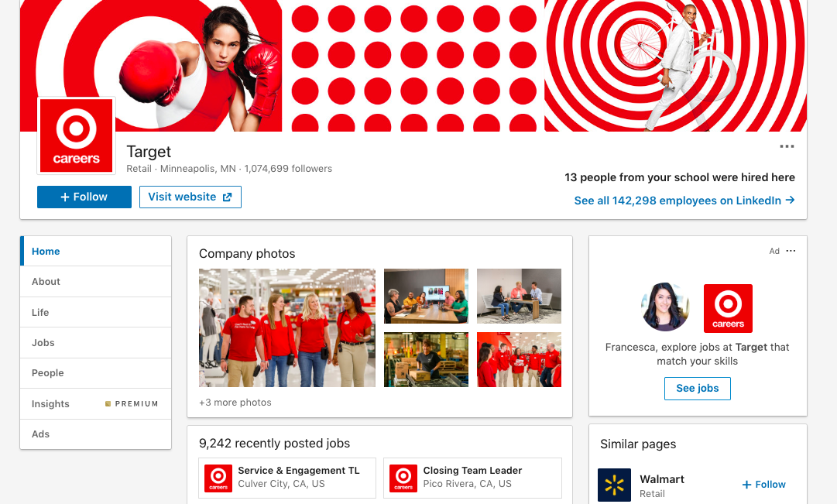The image size is (837, 504).
Task: Open the Walmart page link
Action: click(662, 479)
